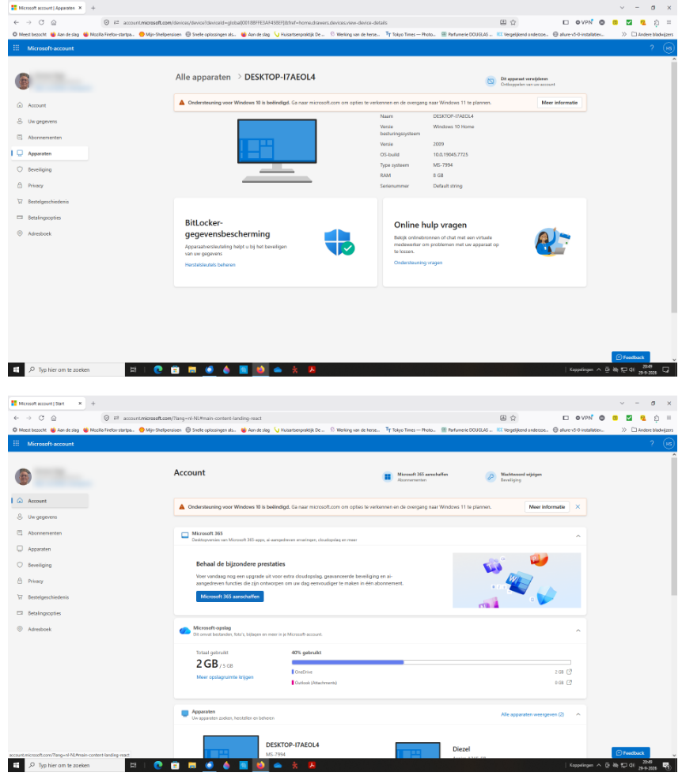The width and height of the screenshot is (682, 784).
Task: Open the Herstelsleutels beheren link
Action: (210, 264)
